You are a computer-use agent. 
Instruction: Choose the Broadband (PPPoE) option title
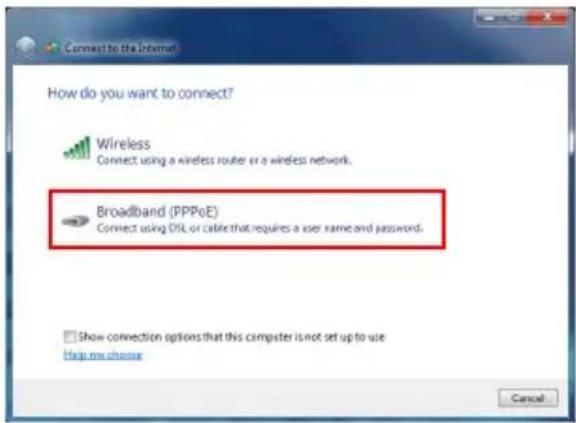(157, 212)
